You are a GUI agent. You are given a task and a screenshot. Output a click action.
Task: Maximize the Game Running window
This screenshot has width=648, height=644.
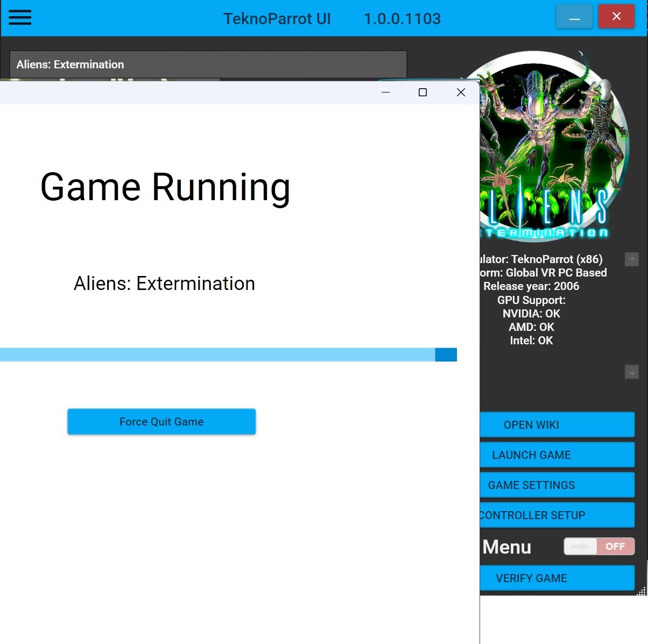click(x=422, y=93)
